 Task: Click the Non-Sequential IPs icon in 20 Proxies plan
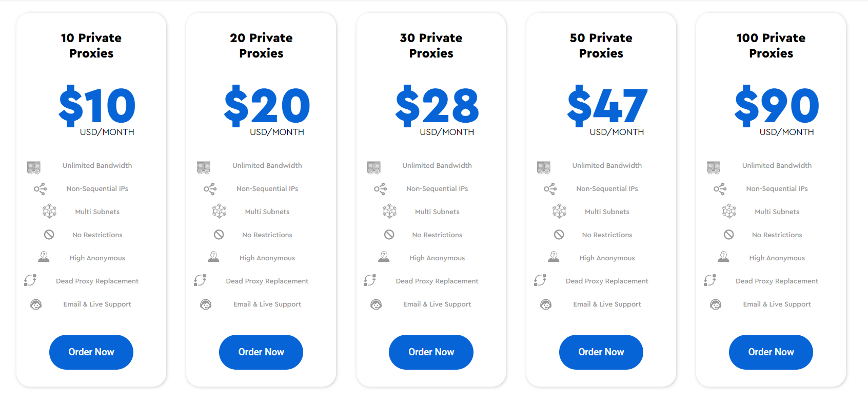pyautogui.click(x=210, y=189)
